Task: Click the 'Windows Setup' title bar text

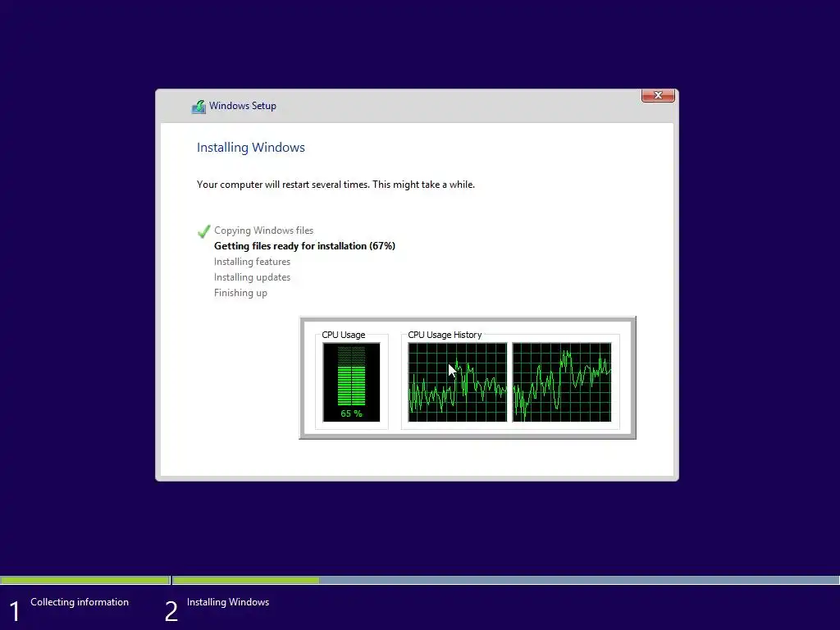Action: tap(243, 106)
